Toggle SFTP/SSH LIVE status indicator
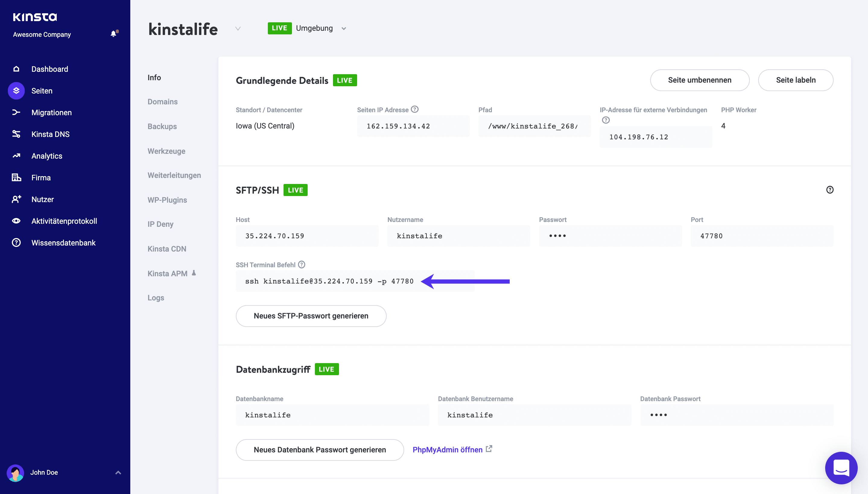Image resolution: width=868 pixels, height=494 pixels. (x=296, y=189)
